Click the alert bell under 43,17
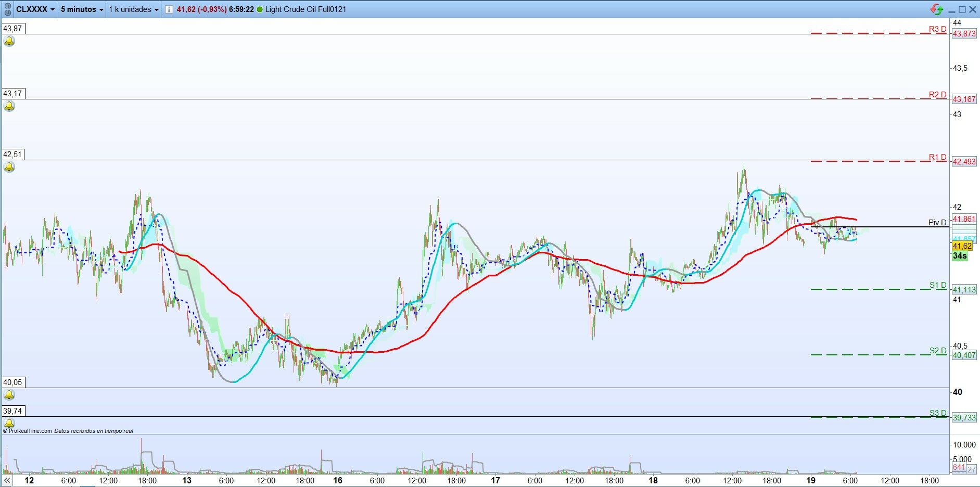Image resolution: width=980 pixels, height=487 pixels. tap(9, 106)
